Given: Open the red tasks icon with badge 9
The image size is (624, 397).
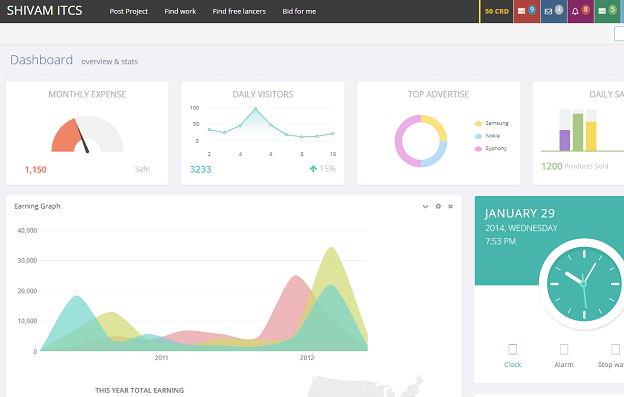Looking at the screenshot, I should tap(526, 11).
